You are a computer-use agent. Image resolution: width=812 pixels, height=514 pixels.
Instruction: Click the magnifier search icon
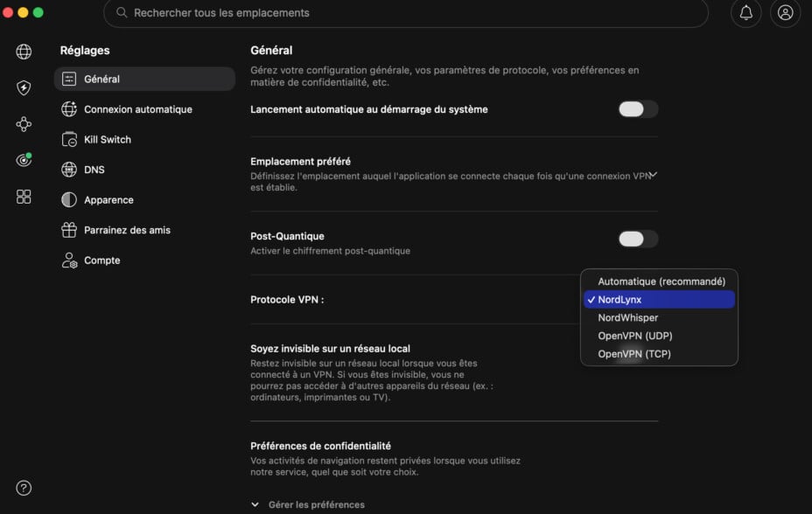122,12
